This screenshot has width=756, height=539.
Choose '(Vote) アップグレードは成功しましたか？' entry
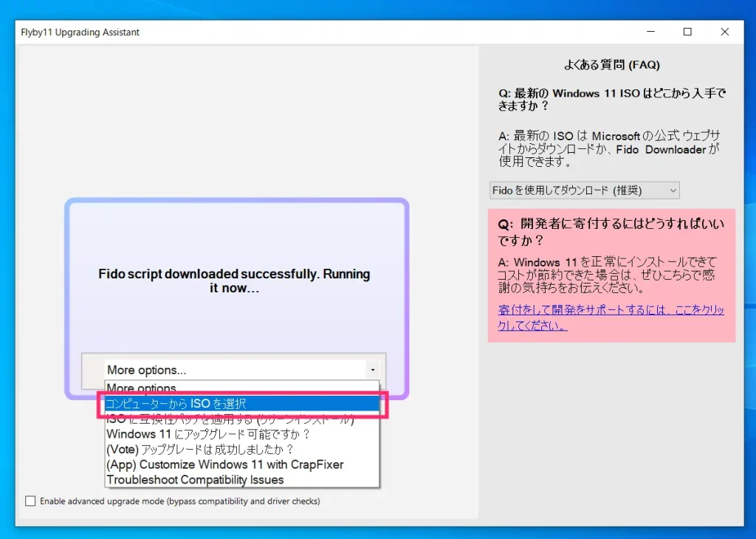tap(242, 450)
